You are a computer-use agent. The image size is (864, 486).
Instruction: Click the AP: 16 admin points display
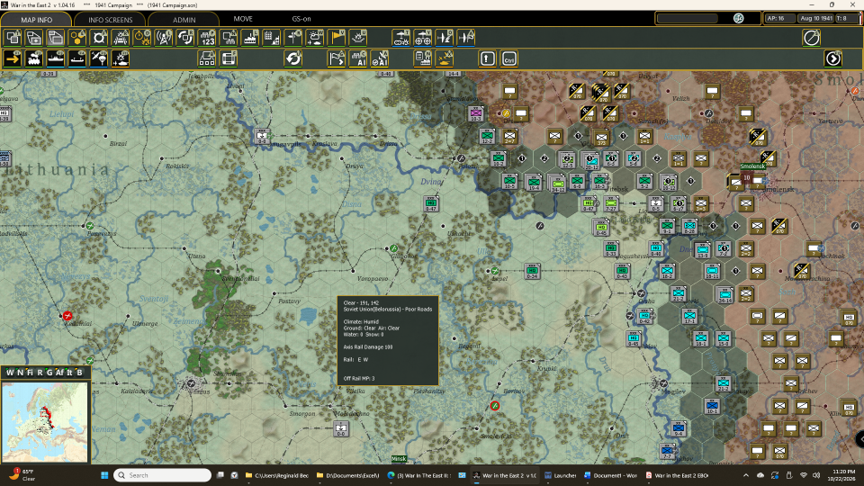tap(779, 18)
